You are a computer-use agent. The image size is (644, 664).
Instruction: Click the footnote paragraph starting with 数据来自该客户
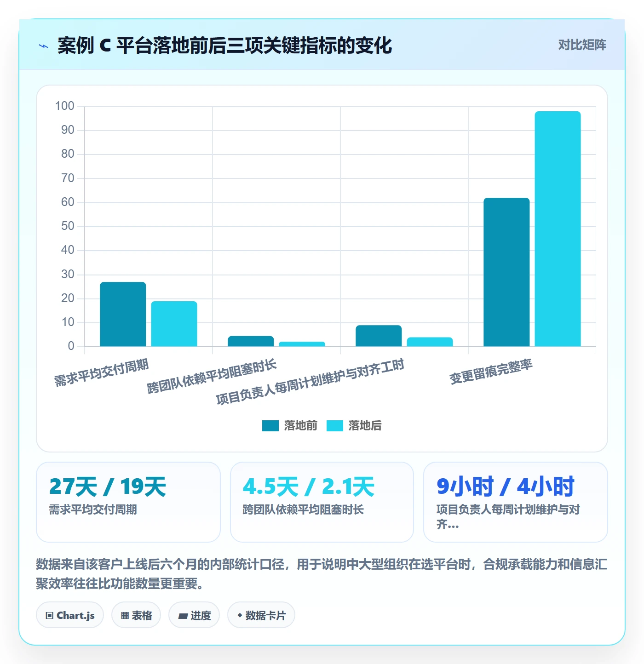click(x=322, y=574)
